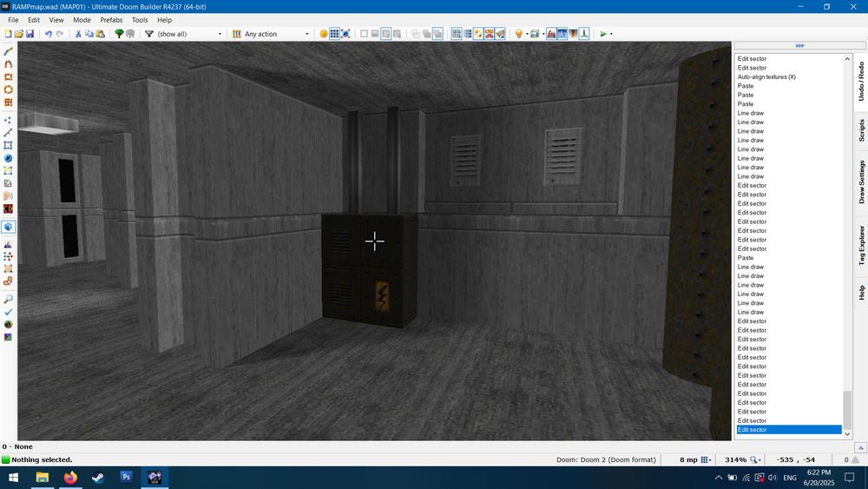Activate the Visual mode cube icon
The image size is (868, 489).
tap(8, 227)
